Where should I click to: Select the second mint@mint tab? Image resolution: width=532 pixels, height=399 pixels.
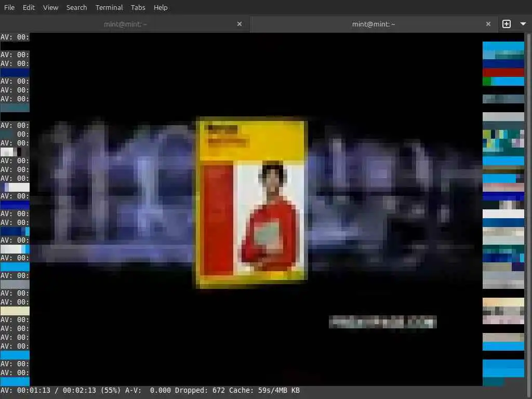pos(373,24)
